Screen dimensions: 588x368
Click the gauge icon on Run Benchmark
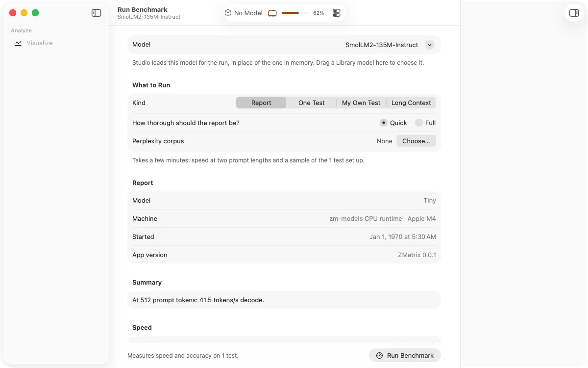(x=379, y=356)
